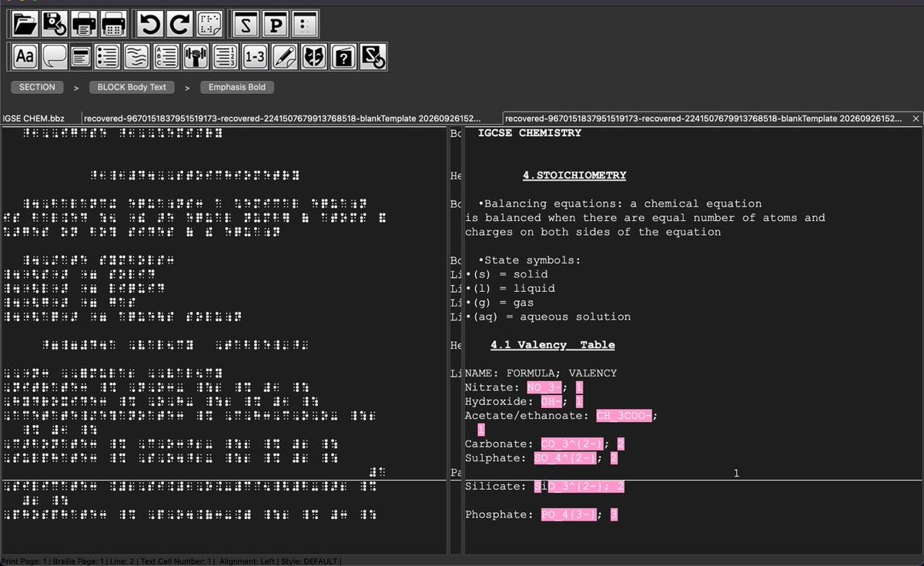The image size is (924, 566).
Task: Select Emphasis Bold breadcrumb
Action: [x=237, y=88]
